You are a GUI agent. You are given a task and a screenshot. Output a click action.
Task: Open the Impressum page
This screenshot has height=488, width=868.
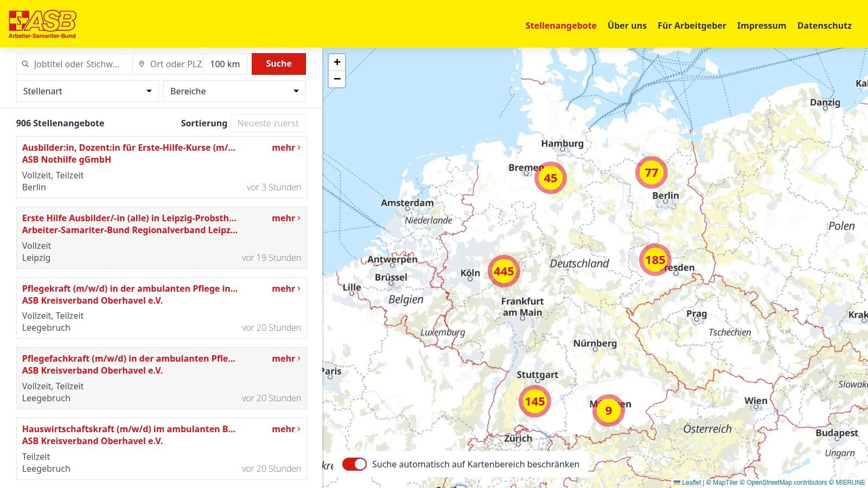pyautogui.click(x=761, y=25)
